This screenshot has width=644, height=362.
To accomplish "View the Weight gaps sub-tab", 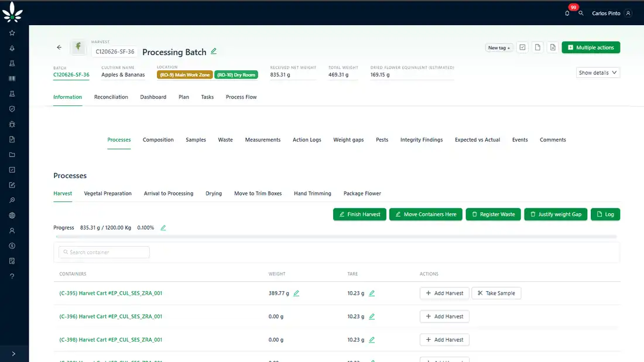I will click(x=348, y=140).
